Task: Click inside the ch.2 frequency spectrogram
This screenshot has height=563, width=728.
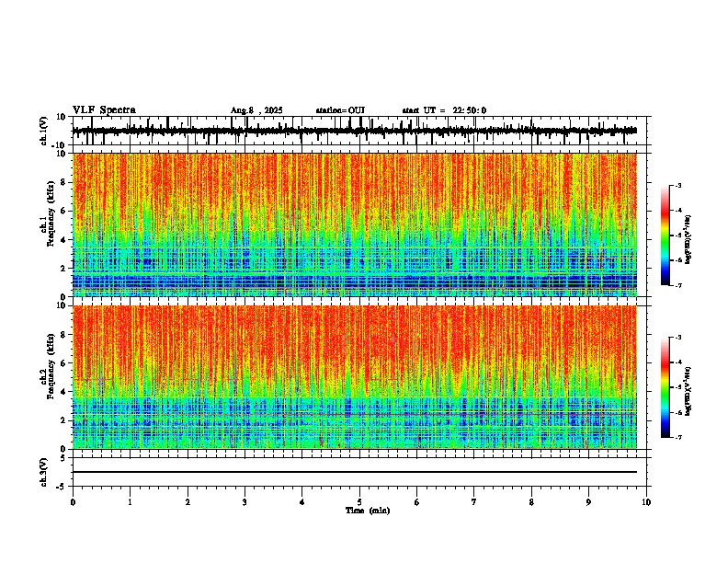Action: click(x=355, y=377)
